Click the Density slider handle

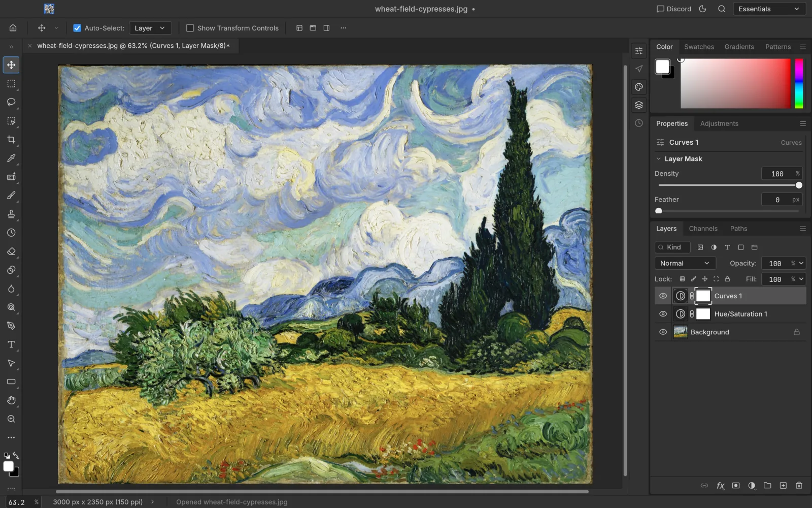tap(799, 185)
